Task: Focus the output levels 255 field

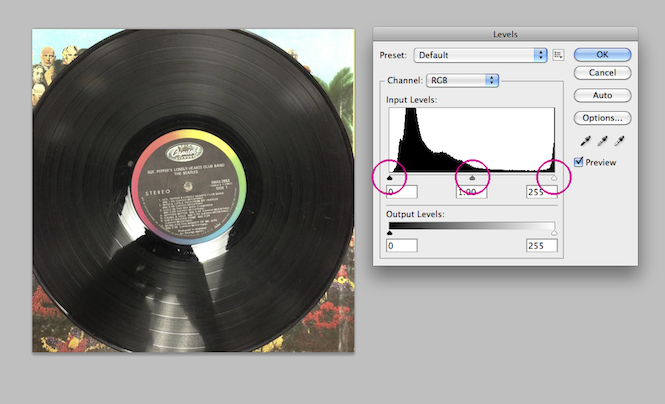Action: click(542, 245)
